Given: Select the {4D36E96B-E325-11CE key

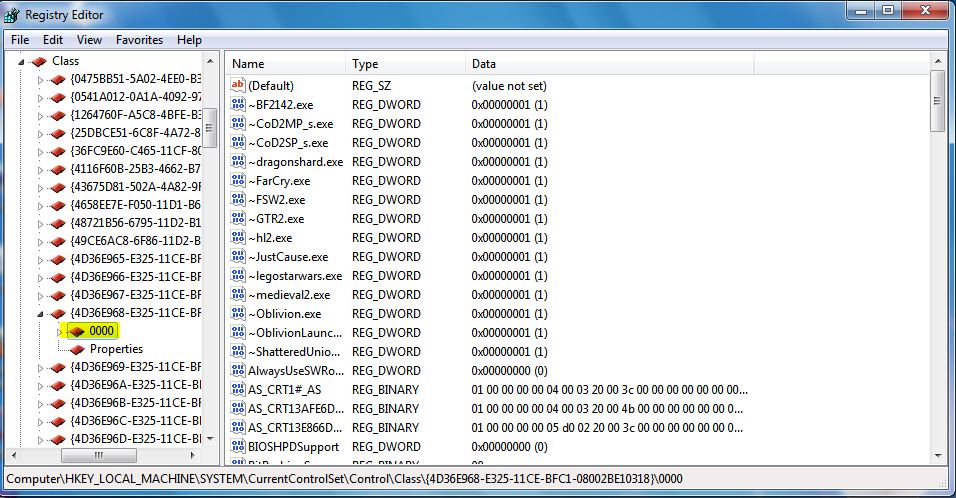Looking at the screenshot, I should (x=135, y=403).
